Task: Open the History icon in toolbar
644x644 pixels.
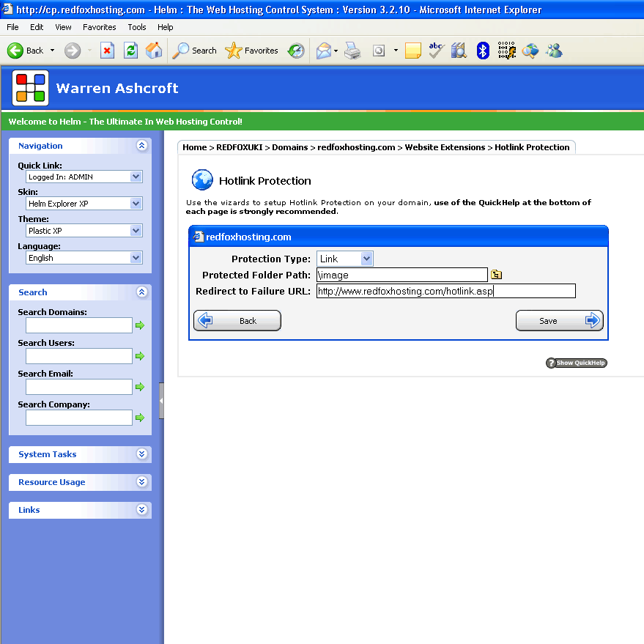Action: 296,51
